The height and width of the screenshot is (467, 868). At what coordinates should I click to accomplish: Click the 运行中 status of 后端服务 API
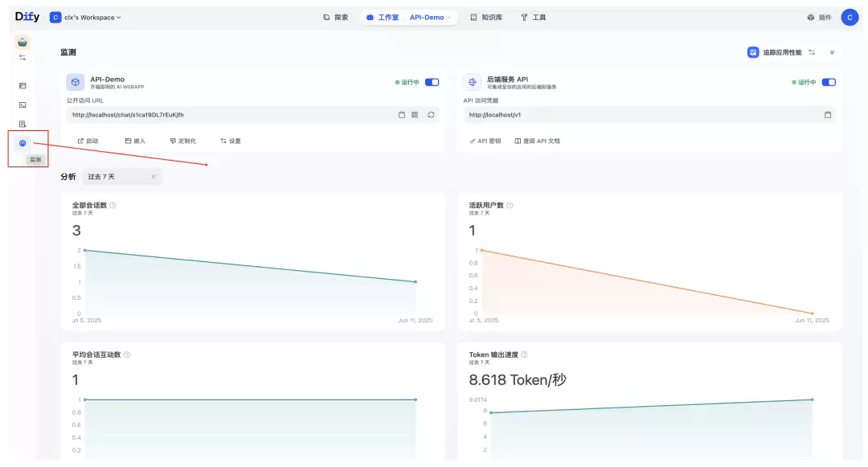coord(804,83)
